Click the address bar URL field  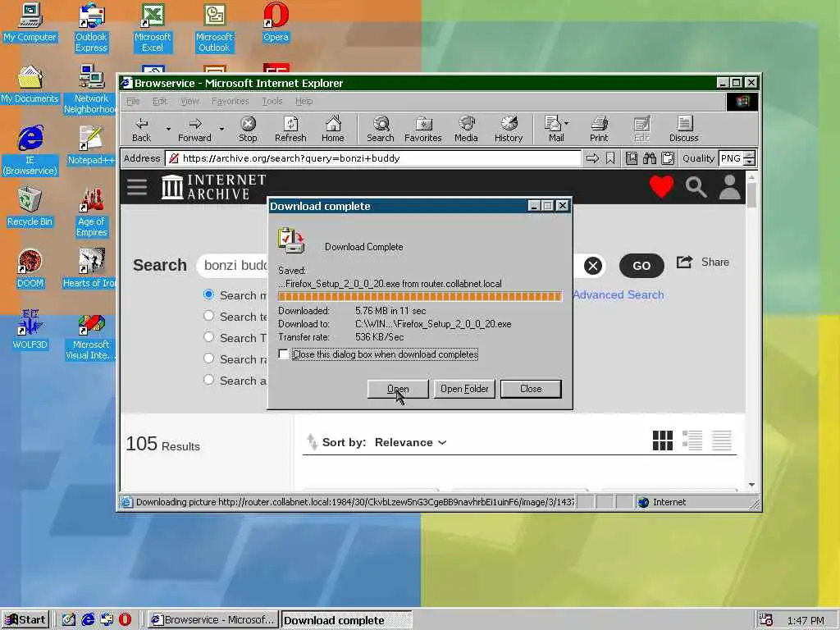[373, 158]
